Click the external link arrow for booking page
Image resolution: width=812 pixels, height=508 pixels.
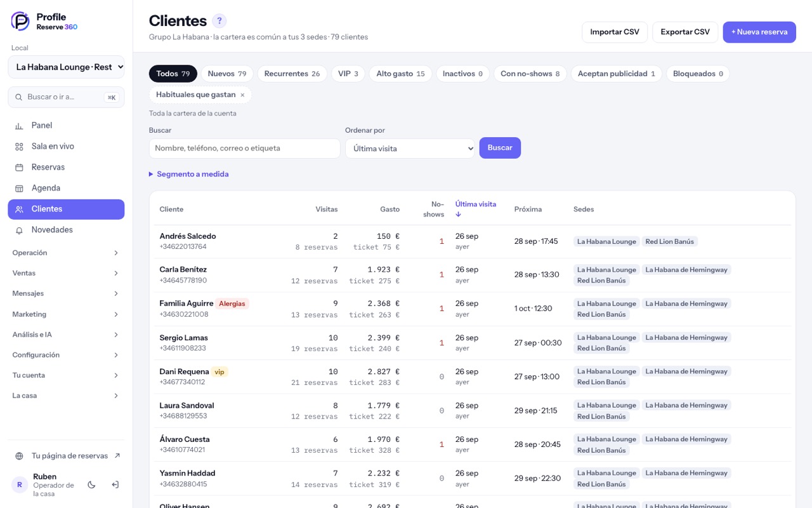[117, 456]
